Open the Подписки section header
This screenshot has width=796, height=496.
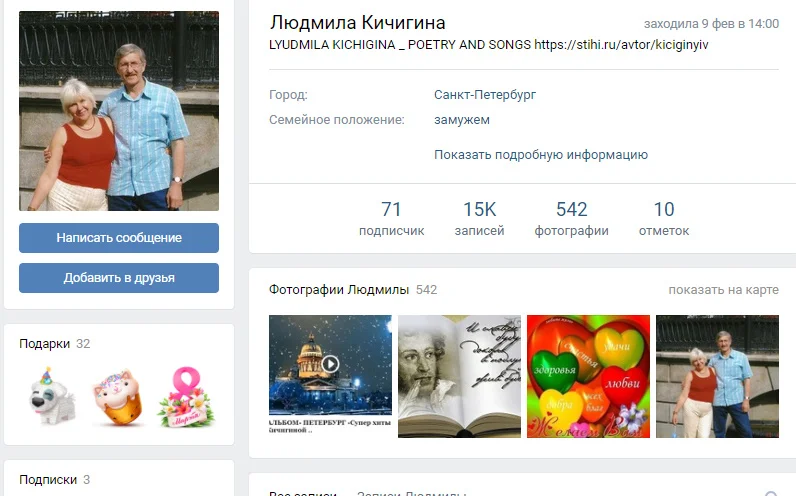pos(54,480)
